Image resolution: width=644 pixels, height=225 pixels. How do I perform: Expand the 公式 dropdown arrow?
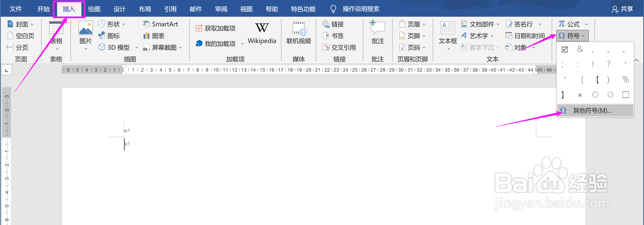(587, 25)
